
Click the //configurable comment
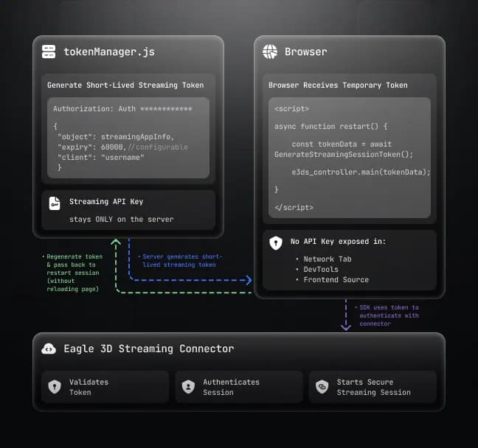coord(158,147)
